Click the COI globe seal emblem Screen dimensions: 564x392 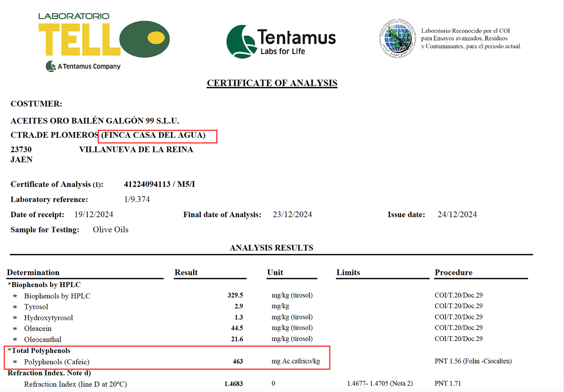click(x=397, y=38)
